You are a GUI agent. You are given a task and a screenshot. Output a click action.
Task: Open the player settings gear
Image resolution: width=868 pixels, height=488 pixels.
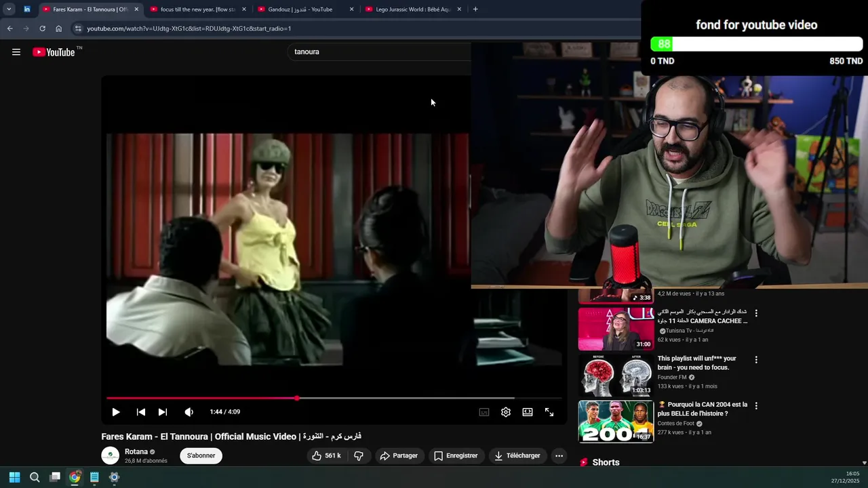[506, 412]
